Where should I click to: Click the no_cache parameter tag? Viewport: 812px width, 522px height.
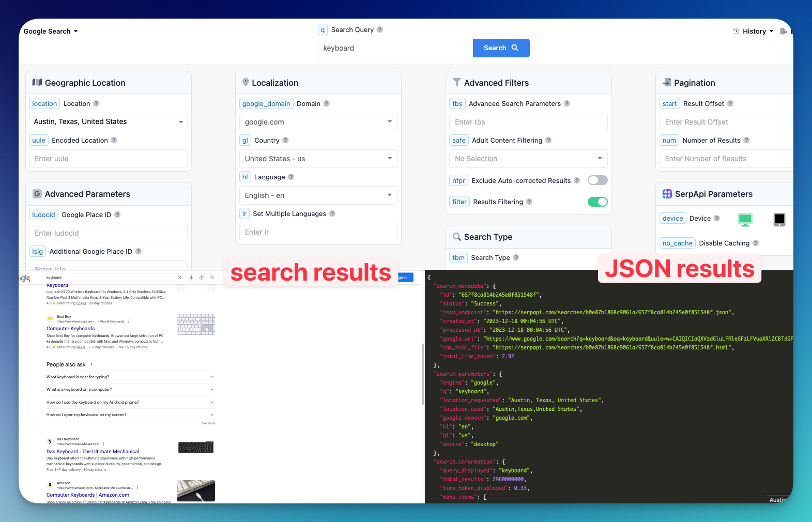pyautogui.click(x=678, y=243)
